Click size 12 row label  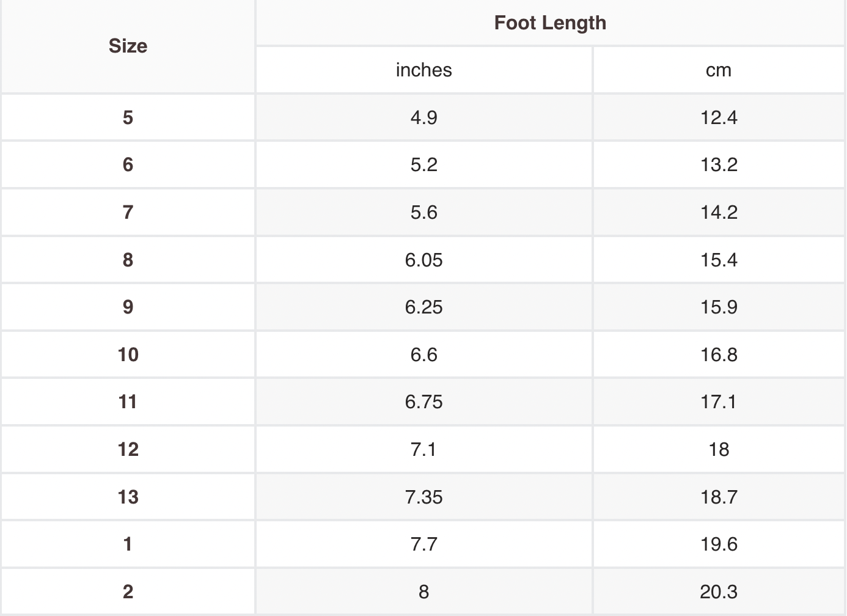click(x=128, y=449)
